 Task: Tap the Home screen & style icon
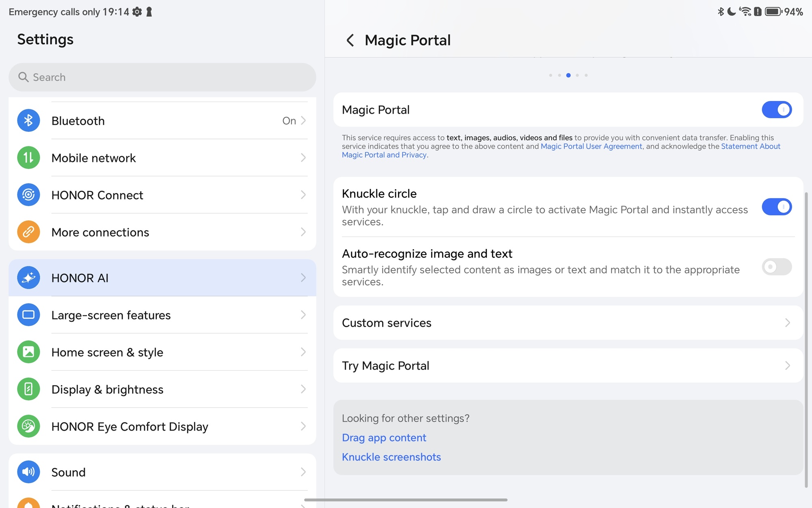coord(28,352)
